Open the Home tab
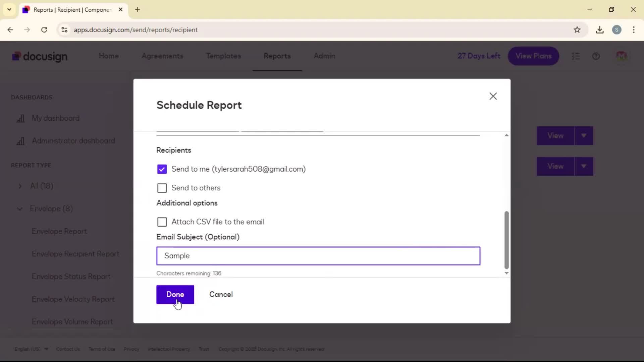644x362 pixels. pos(109,56)
